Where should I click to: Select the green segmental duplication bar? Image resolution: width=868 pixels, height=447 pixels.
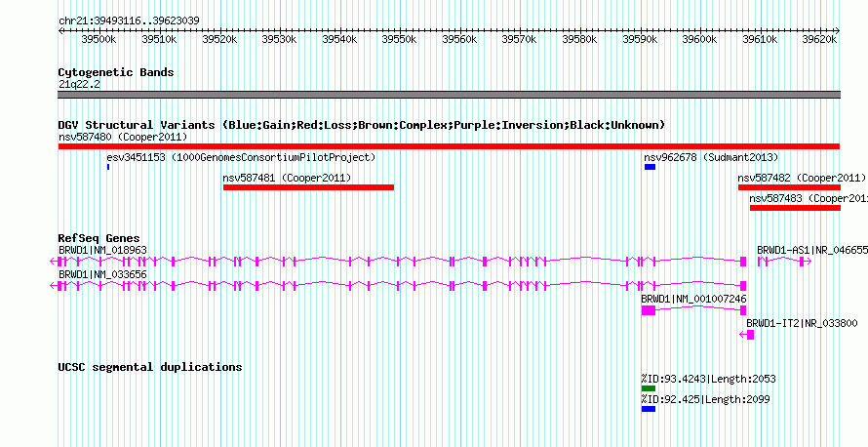tap(649, 388)
